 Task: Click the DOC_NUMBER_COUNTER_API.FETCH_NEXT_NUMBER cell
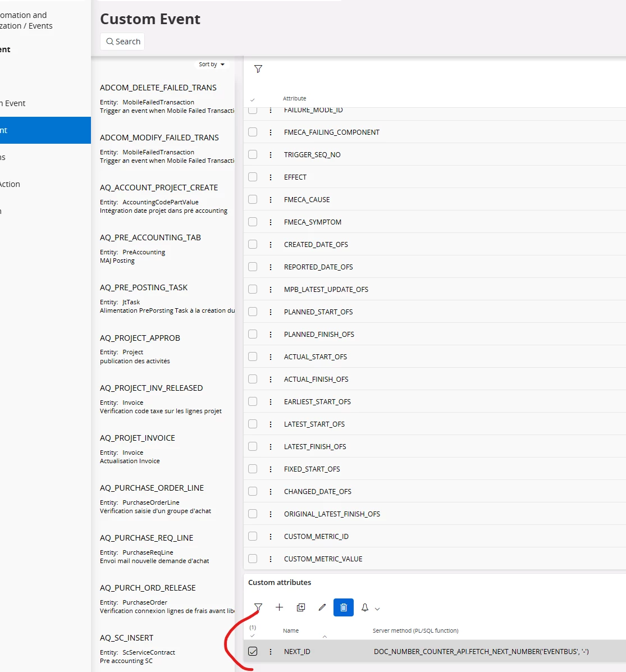pyautogui.click(x=481, y=651)
